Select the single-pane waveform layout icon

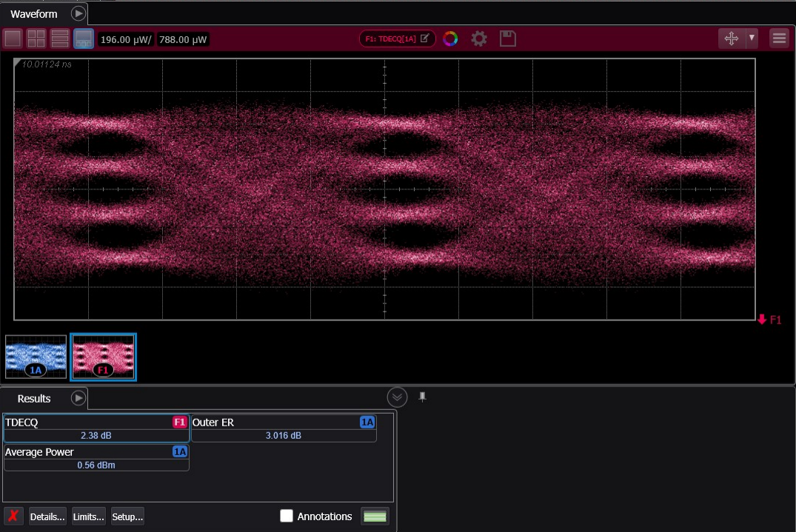[13, 38]
